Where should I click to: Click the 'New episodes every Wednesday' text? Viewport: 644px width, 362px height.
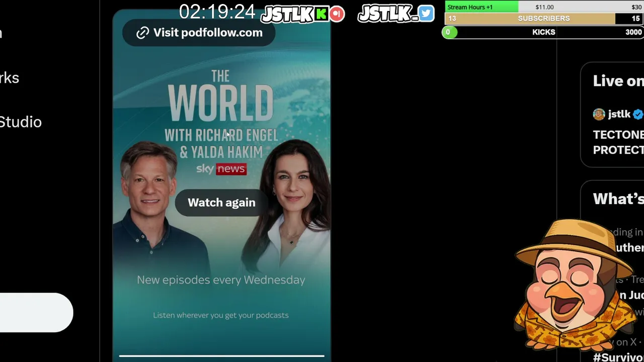pyautogui.click(x=221, y=280)
